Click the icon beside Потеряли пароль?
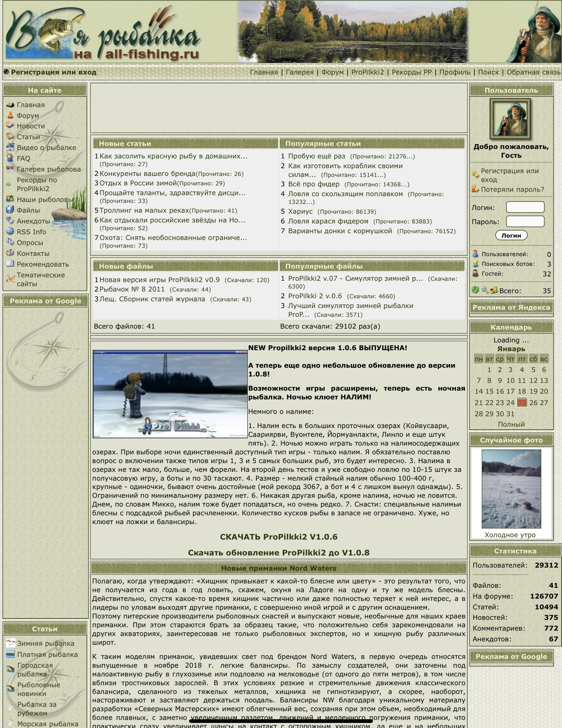562x728 pixels. (475, 189)
